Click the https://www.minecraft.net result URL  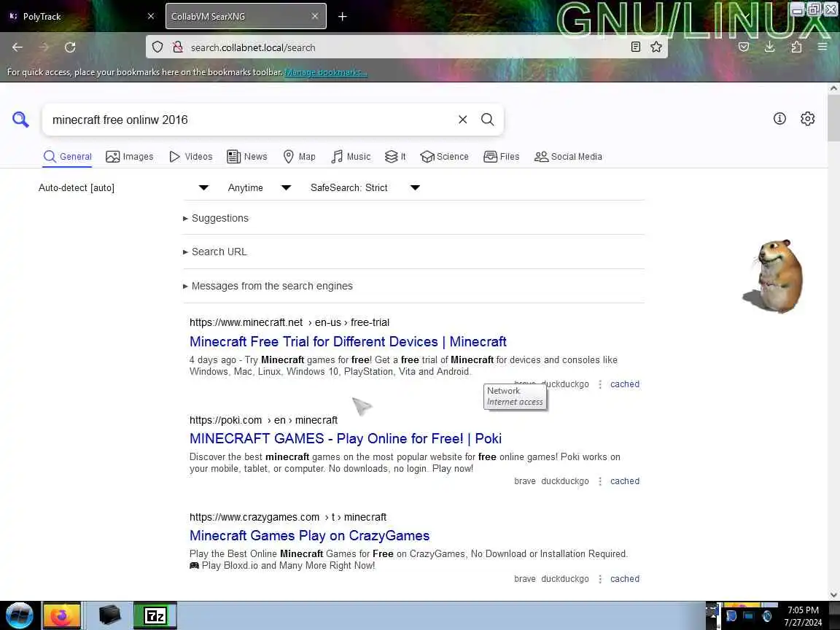coord(289,322)
